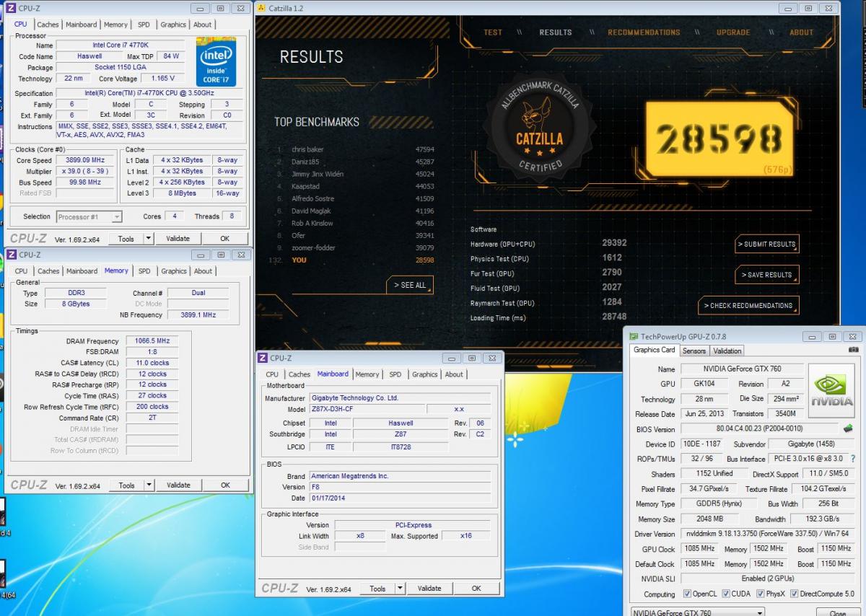Click the Hardware (GPU+CPU) score 29392
Screen dimensions: 866x616
click(614, 244)
